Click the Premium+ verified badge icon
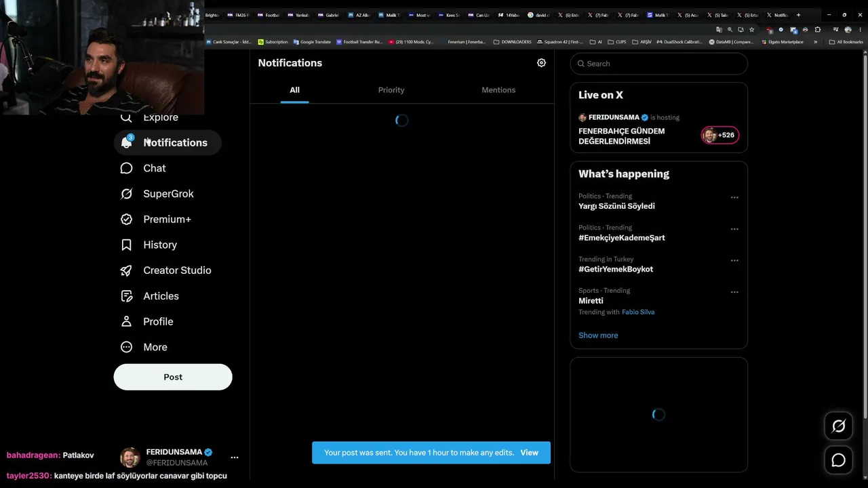The image size is (868, 488). tap(126, 220)
